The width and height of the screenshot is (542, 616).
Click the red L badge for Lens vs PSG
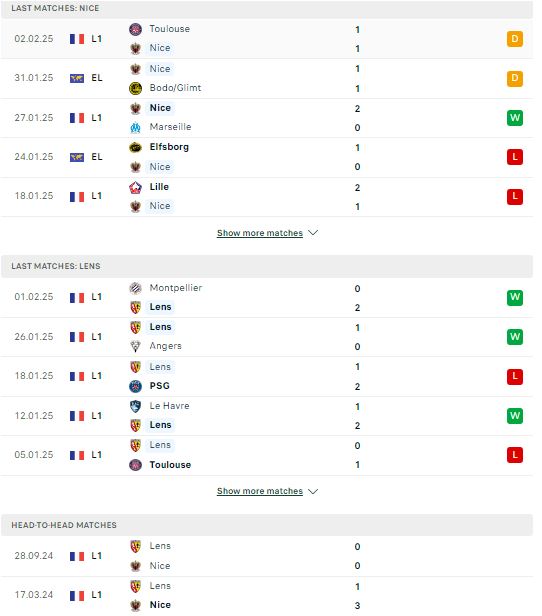tap(515, 376)
